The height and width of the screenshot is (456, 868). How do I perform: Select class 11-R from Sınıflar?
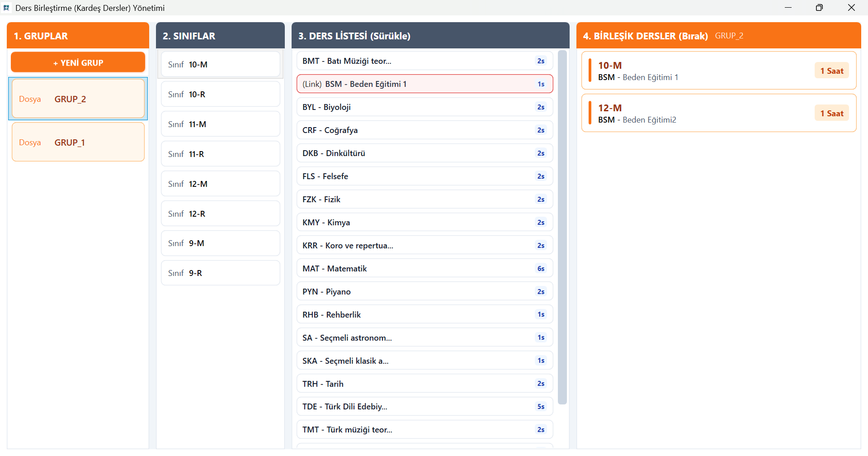point(220,154)
